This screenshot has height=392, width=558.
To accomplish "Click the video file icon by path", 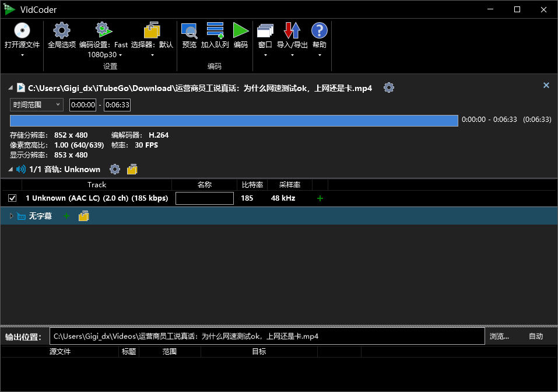I will coord(21,87).
